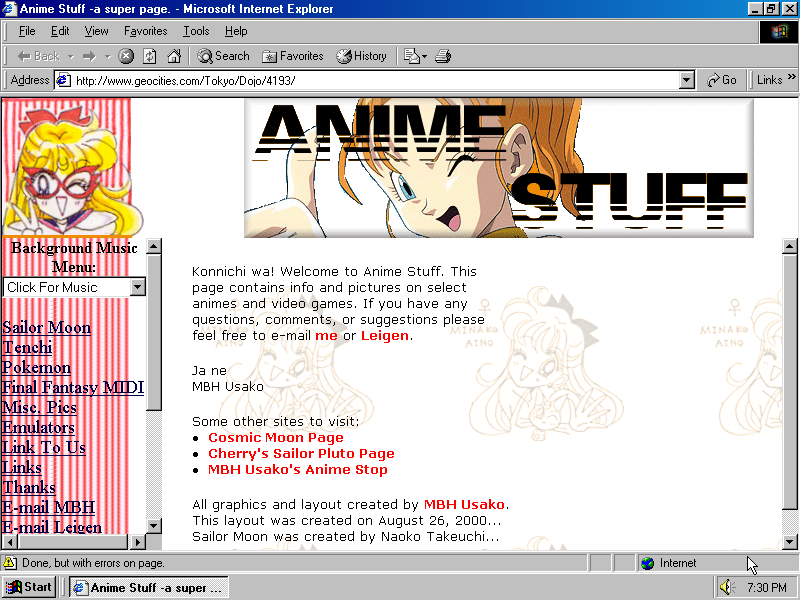
Task: Click the red Leigen e-mail link
Action: pyautogui.click(x=385, y=336)
